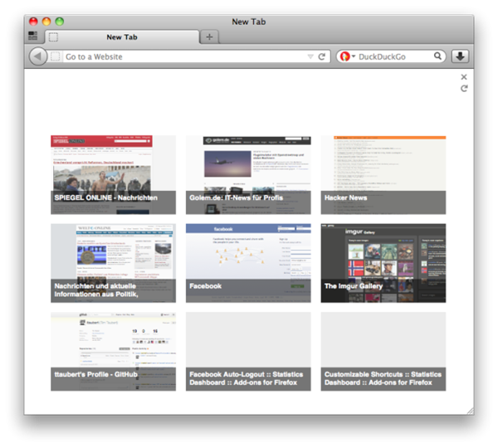Hide the new tab grid with the X icon
The image size is (498, 448).
pyautogui.click(x=464, y=77)
